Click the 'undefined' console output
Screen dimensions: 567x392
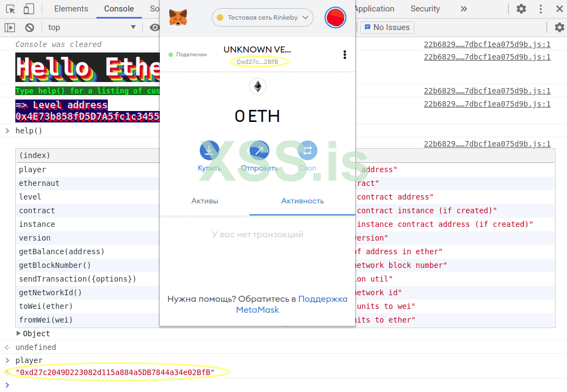(36, 347)
